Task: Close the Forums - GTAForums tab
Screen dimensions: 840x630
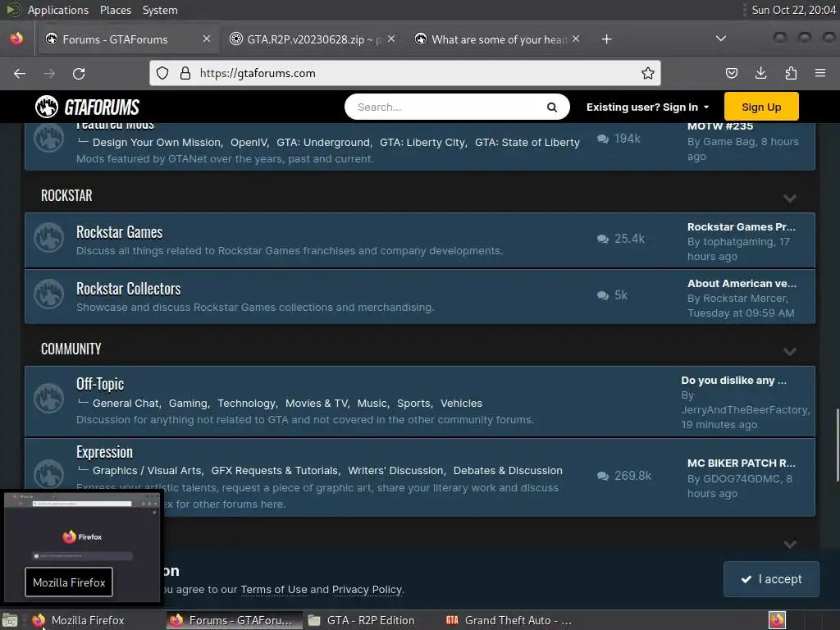Action: (207, 39)
